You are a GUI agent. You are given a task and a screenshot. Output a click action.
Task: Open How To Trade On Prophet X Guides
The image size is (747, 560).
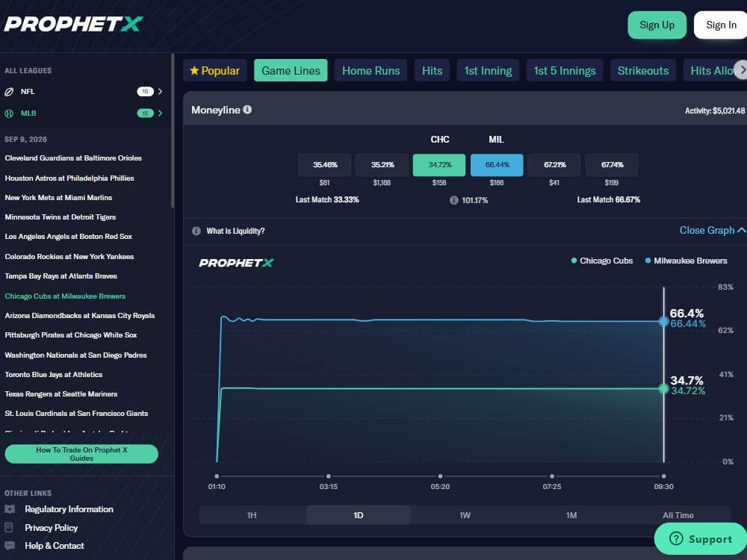(81, 454)
